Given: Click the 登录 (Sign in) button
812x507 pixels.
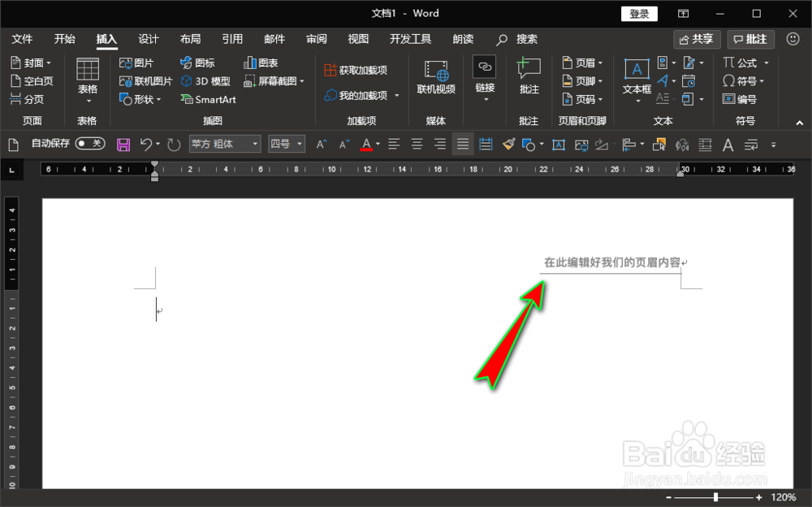Looking at the screenshot, I should click(x=639, y=13).
